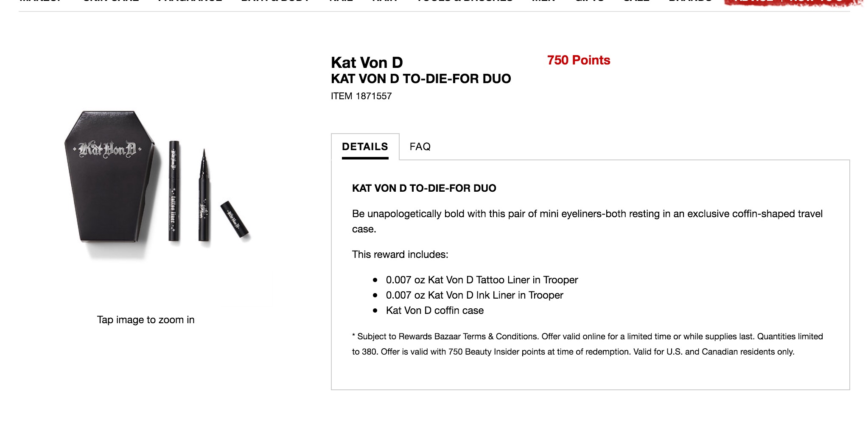Click the 750 Points label
Screen dimensions: 868x439
point(578,60)
